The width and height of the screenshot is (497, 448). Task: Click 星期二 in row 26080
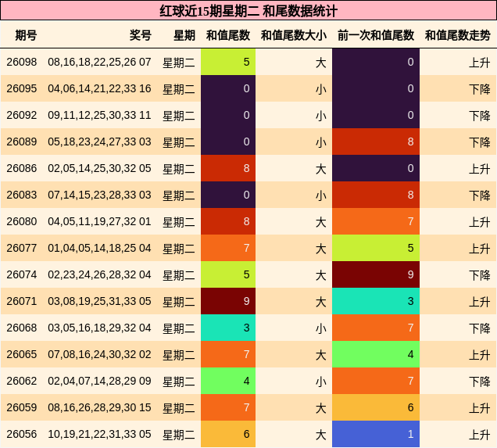coord(179,222)
